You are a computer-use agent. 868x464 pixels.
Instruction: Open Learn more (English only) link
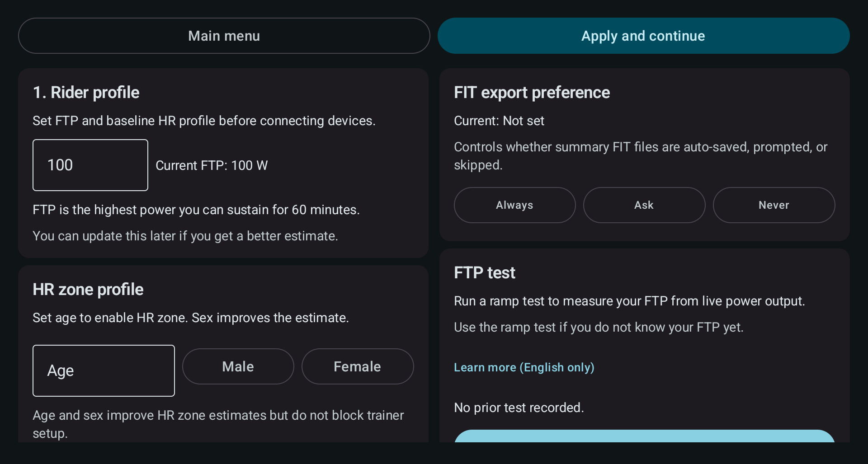524,367
